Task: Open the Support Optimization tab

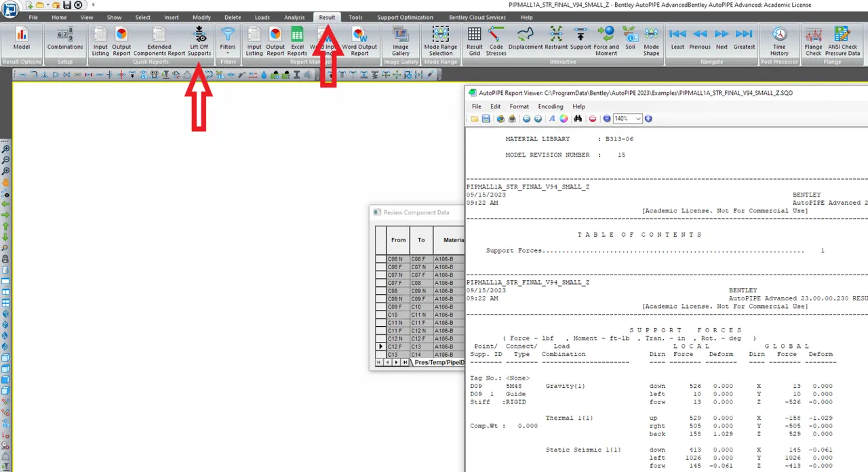Action: click(405, 18)
